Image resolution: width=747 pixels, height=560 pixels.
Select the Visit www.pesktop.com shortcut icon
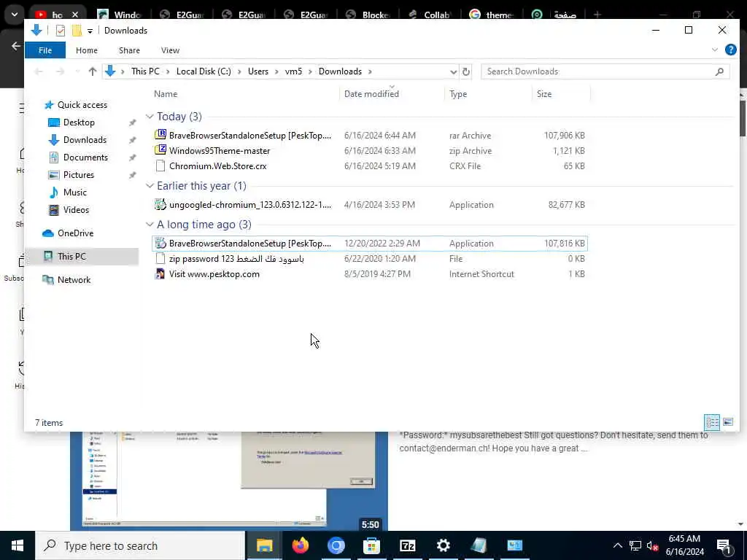tap(160, 274)
